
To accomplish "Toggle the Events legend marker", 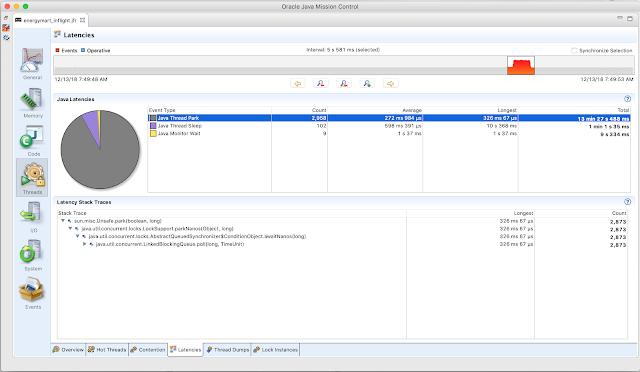I will tap(58, 50).
